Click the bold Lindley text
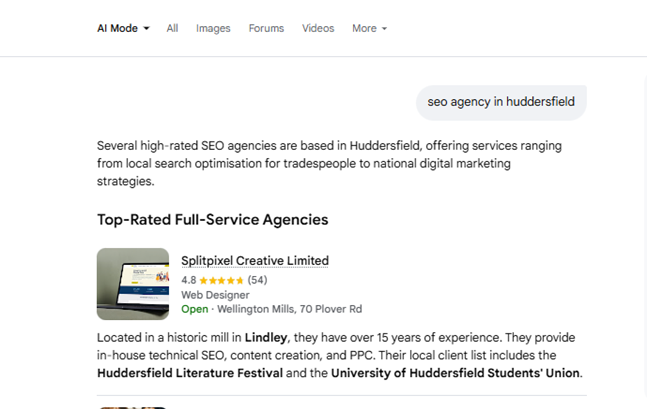The width and height of the screenshot is (647, 409). pos(266,338)
